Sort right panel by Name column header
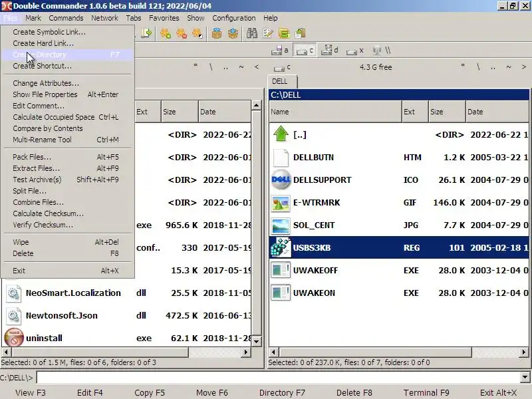Image resolution: width=532 pixels, height=399 pixels. click(x=335, y=112)
